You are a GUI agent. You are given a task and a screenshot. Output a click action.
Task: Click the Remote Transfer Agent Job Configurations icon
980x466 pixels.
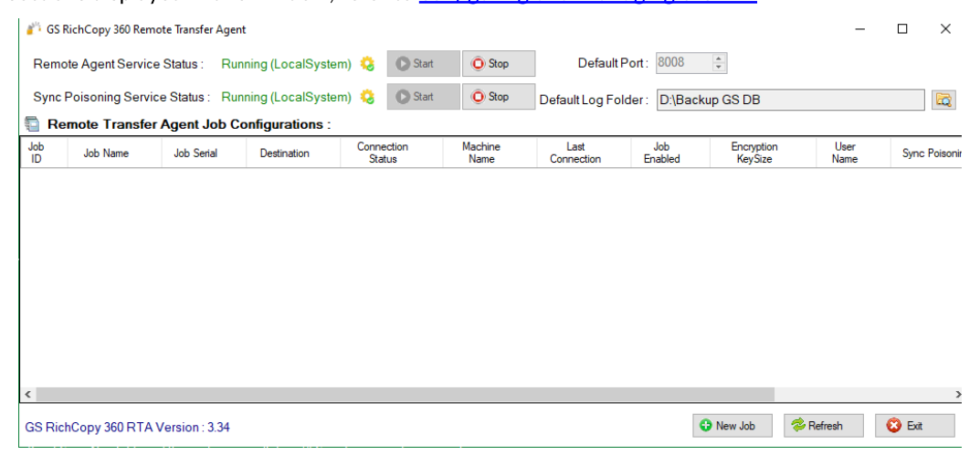coord(33,124)
